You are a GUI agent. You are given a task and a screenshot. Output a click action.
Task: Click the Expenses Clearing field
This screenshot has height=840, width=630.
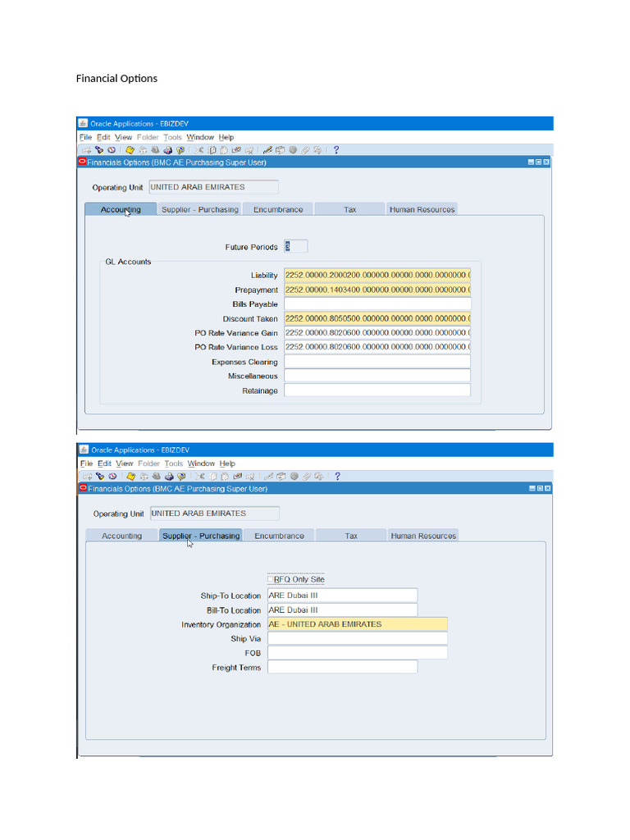pyautogui.click(x=377, y=362)
